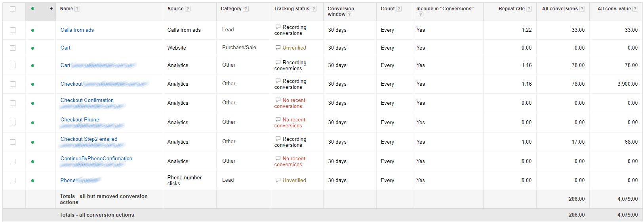Click green status dot for Checkout Step2 emailed
Viewport: 644px width, 223px height.
[x=32, y=142]
